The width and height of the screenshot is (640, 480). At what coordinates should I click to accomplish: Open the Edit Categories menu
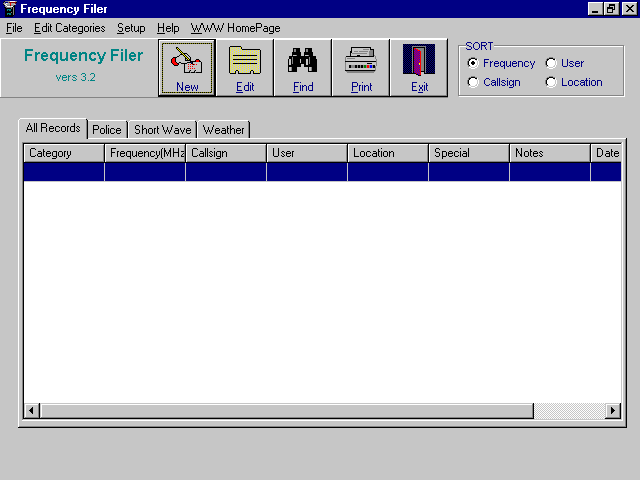[69, 28]
